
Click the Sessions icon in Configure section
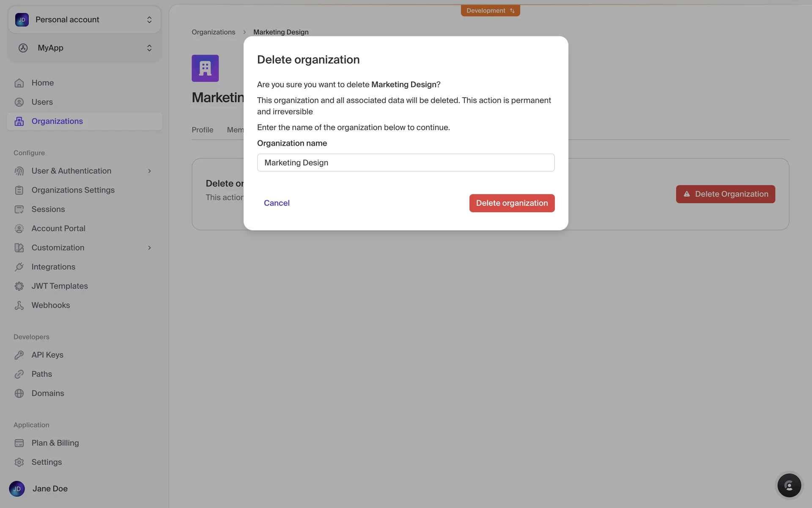pyautogui.click(x=19, y=210)
